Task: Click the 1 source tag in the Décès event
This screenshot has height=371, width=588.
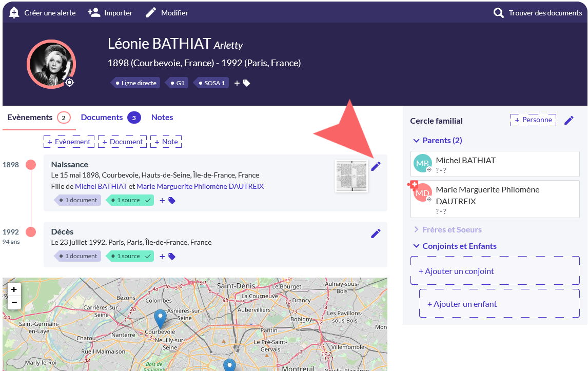Action: point(130,256)
